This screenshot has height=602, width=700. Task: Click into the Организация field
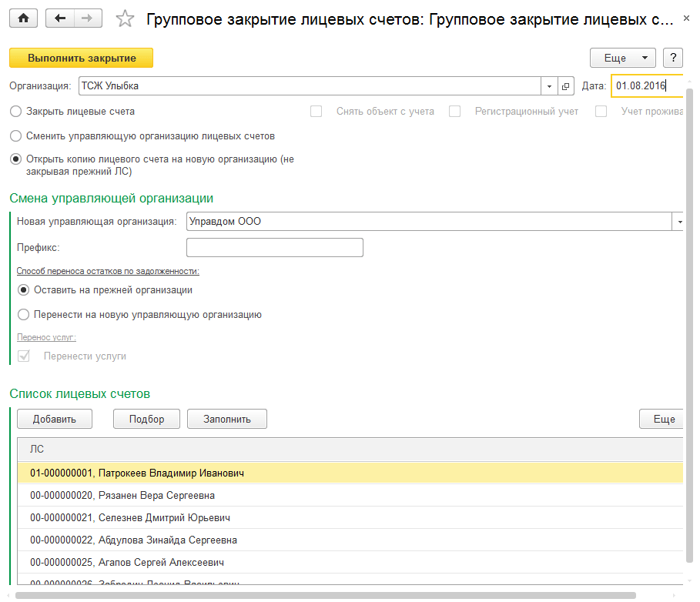coord(310,86)
